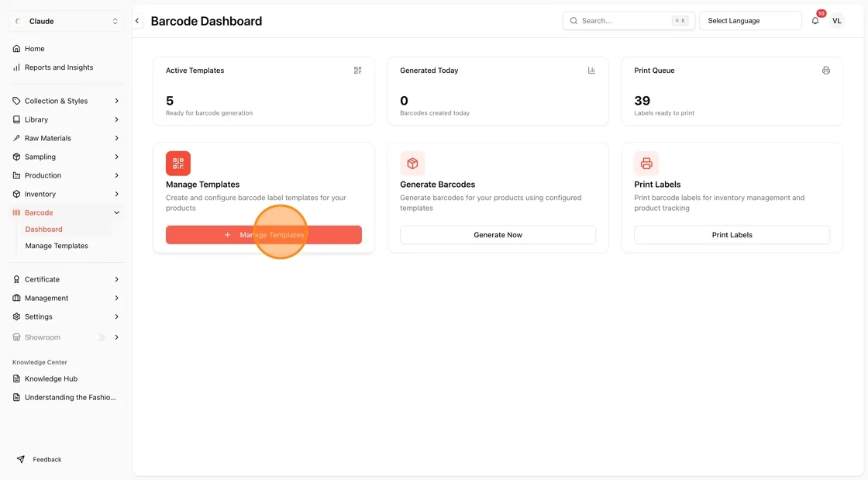This screenshot has width=868, height=480.
Task: Click the Barcode Dashboard page title
Action: (206, 21)
